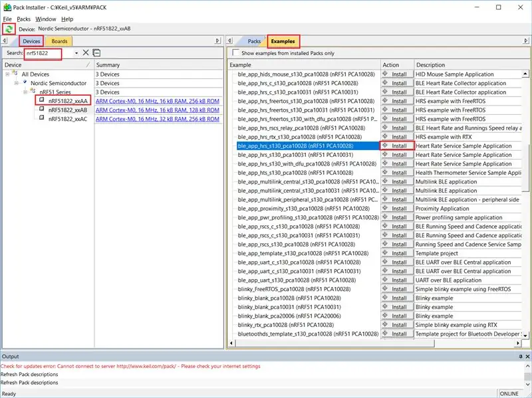532x398 pixels.
Task: Install the ble_app_hrs_s130_pca10028 example
Action: [397, 146]
